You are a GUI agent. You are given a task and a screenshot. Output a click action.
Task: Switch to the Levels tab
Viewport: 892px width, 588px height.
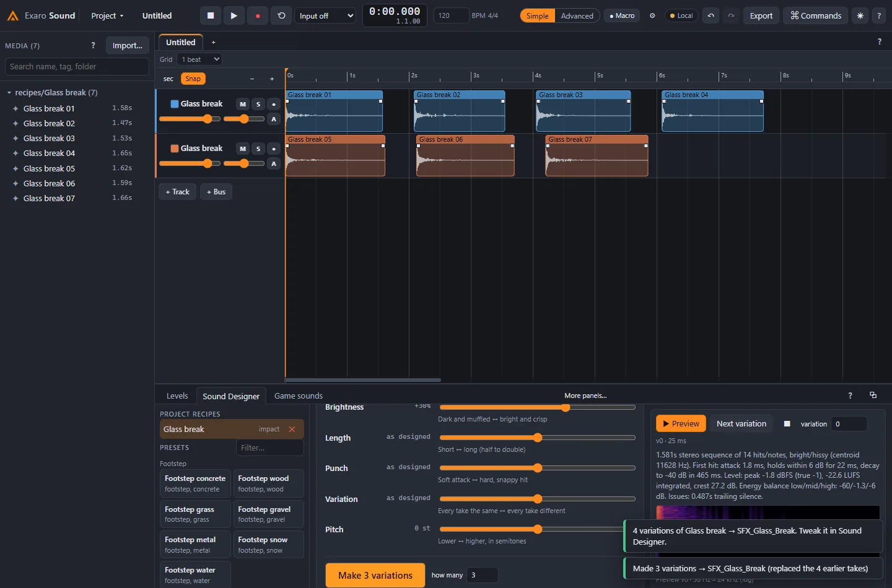pyautogui.click(x=177, y=396)
